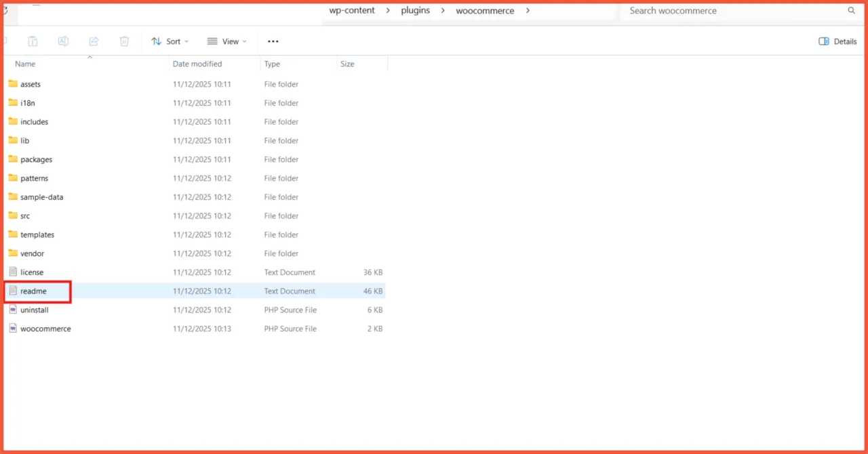Click the readme text document icon
This screenshot has width=868, height=454.
(13, 291)
